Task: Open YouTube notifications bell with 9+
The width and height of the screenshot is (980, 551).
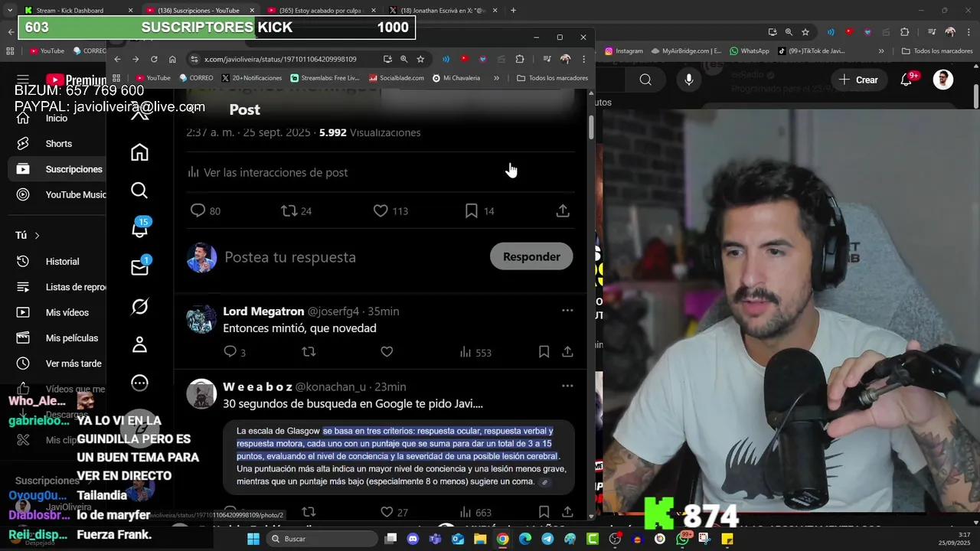Action: [x=908, y=80]
